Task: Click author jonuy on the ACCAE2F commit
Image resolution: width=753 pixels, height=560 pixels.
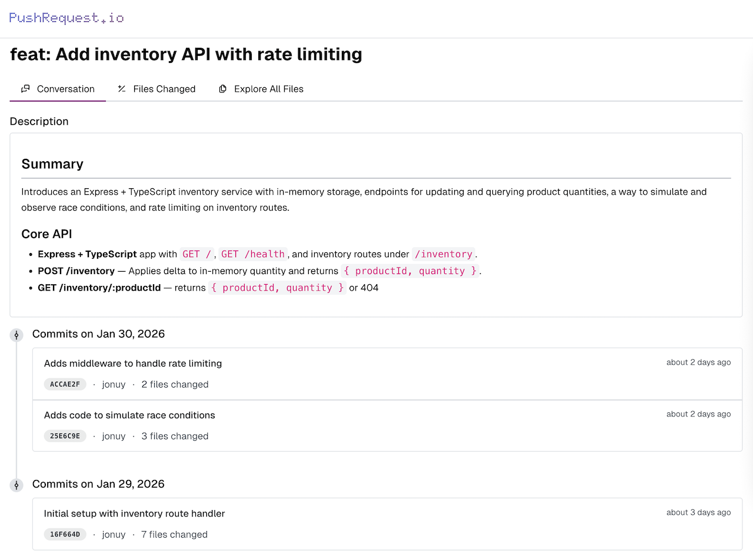Action: tap(114, 384)
